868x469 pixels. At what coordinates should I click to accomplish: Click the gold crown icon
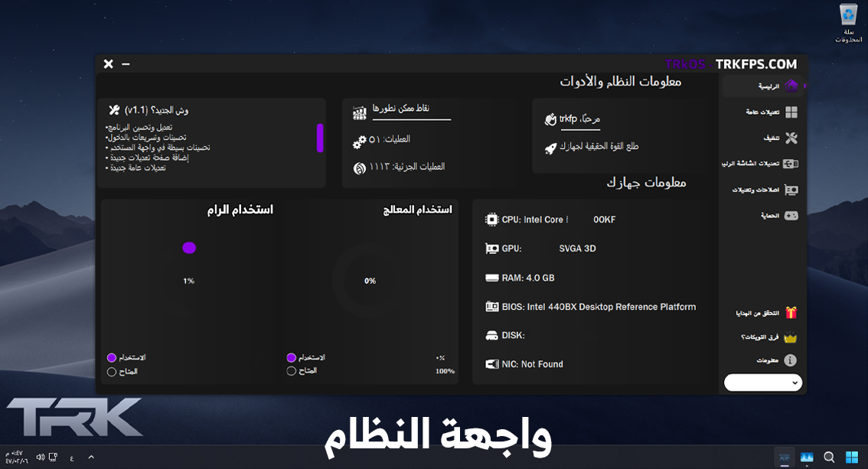pos(791,337)
